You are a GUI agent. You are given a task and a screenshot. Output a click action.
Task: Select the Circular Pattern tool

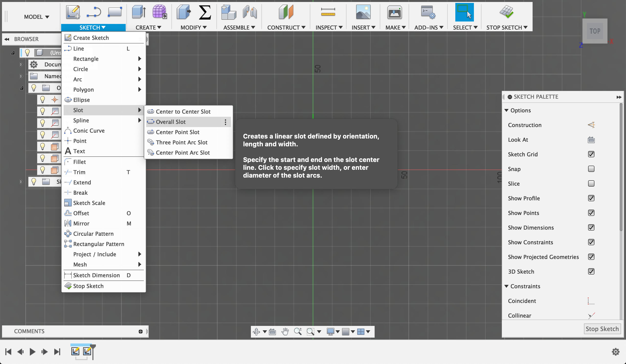point(93,234)
